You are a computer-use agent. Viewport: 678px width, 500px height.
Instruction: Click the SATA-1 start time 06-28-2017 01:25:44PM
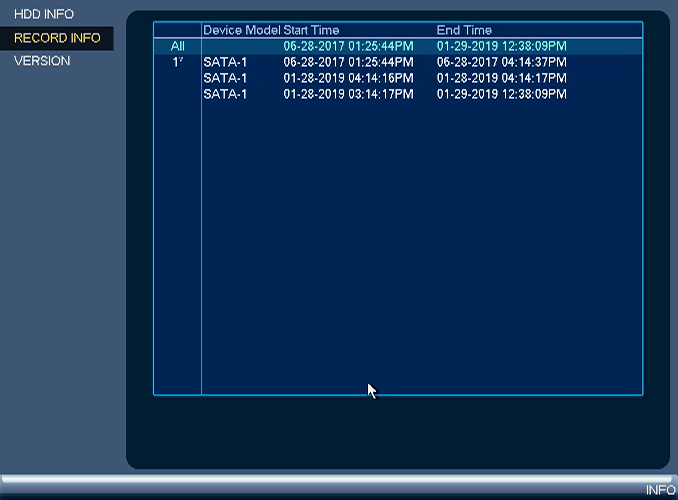(x=348, y=62)
